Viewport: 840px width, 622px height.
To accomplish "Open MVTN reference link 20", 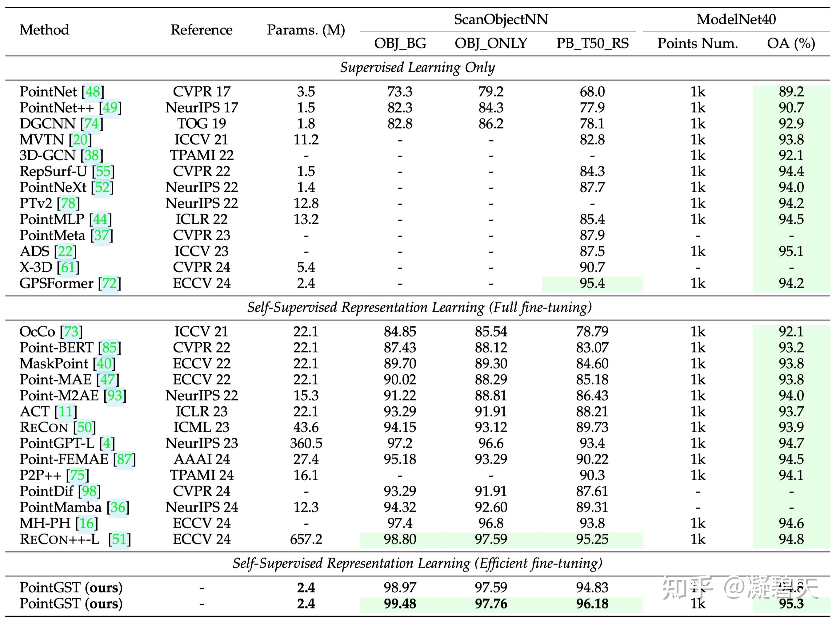I will point(80,140).
